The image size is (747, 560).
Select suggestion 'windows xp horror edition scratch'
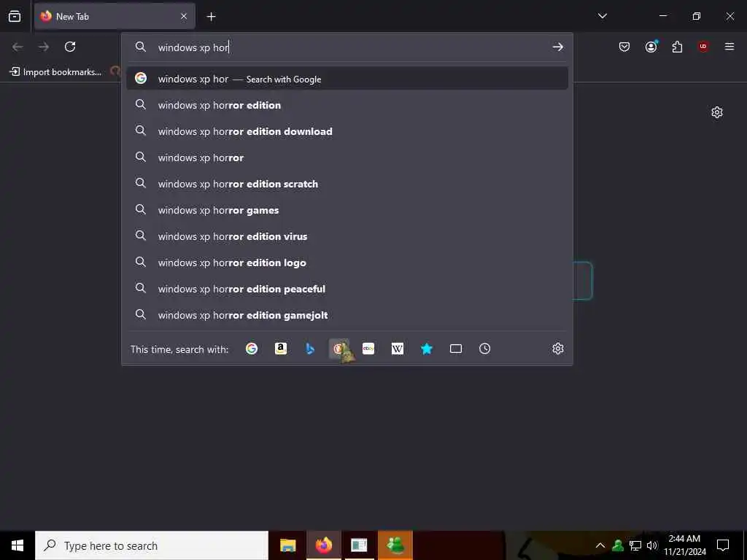click(347, 184)
